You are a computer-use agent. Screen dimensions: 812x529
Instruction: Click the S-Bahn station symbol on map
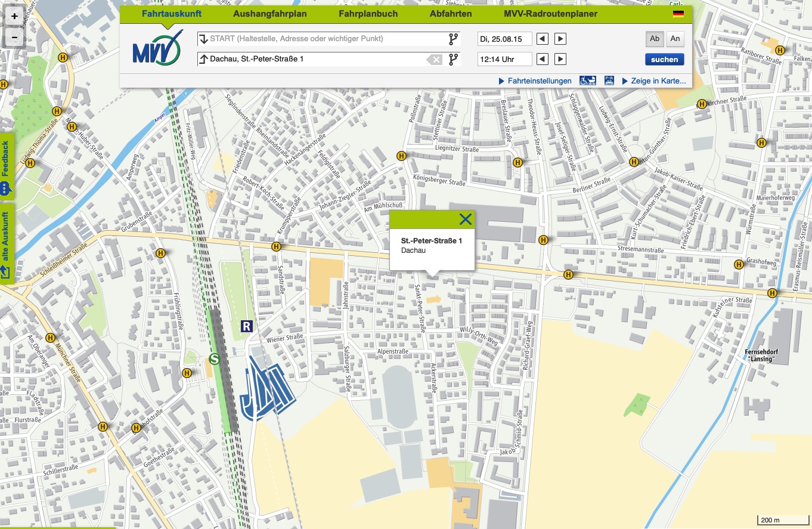point(215,359)
